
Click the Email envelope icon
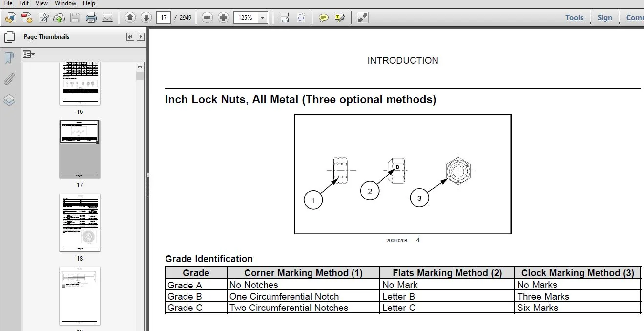click(107, 18)
